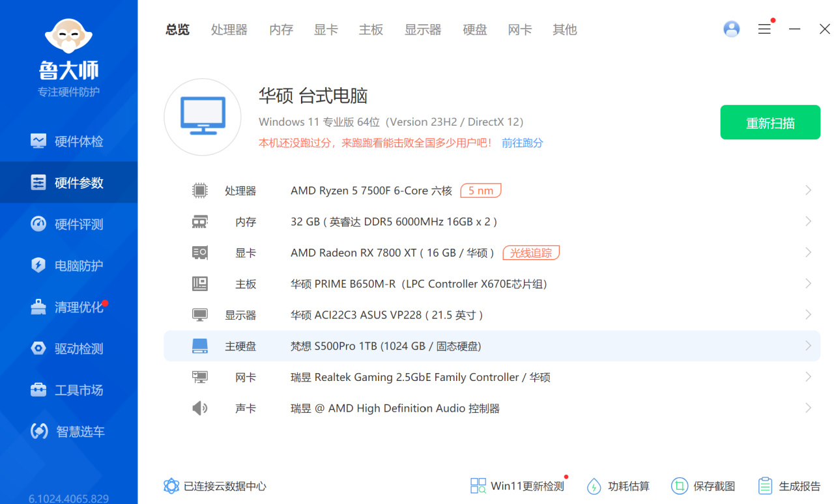Click the 生成报告 document icon
Viewport: 834px width, 504px height.
coord(765,486)
